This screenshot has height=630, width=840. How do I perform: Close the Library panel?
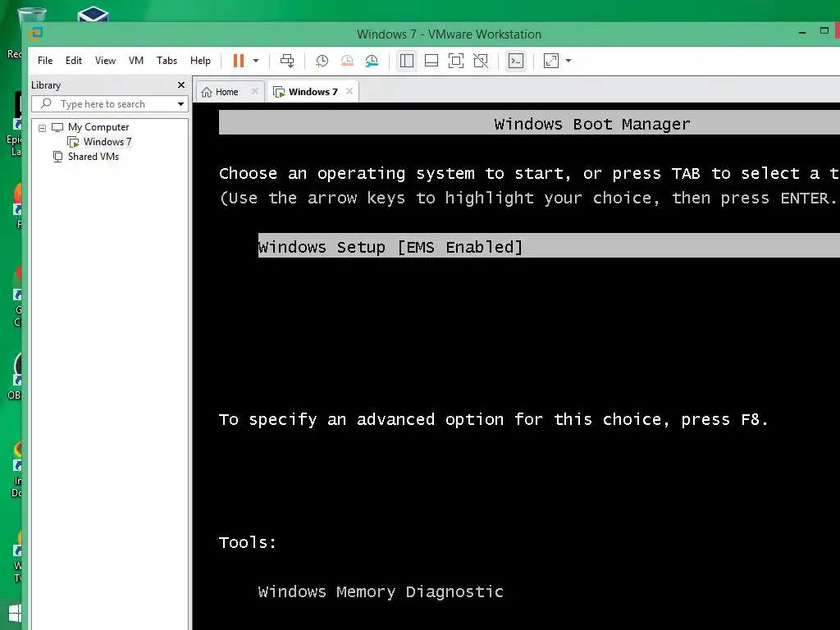point(181,85)
